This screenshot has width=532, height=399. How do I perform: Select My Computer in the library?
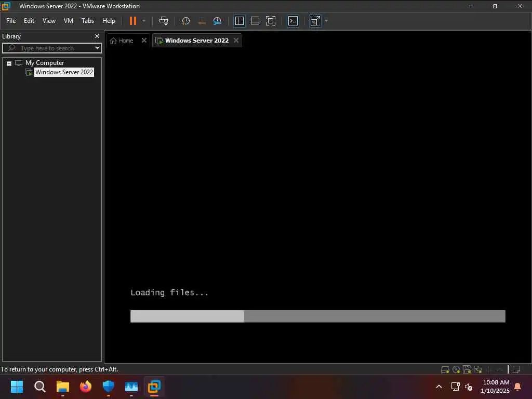pos(45,63)
